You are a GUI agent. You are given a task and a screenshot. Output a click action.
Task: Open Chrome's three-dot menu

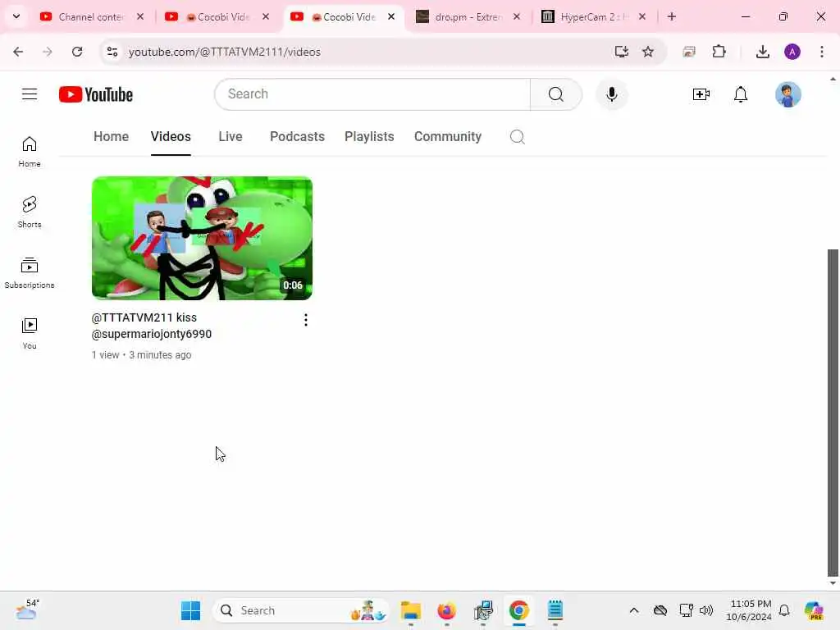coord(821,52)
